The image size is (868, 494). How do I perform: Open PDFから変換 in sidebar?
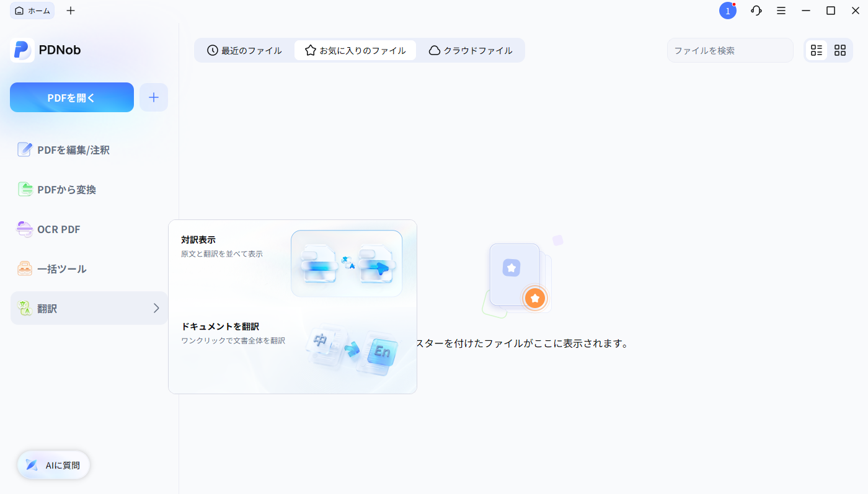click(89, 190)
